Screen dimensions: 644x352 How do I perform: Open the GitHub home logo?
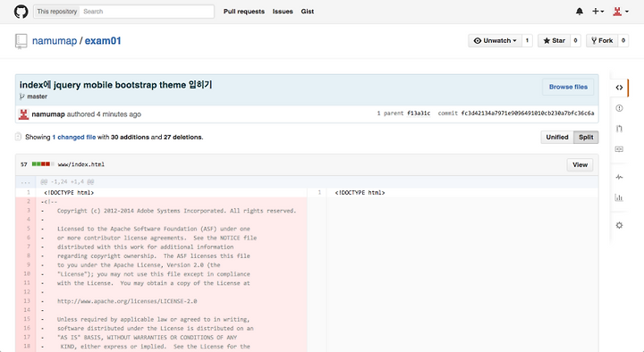[21, 12]
